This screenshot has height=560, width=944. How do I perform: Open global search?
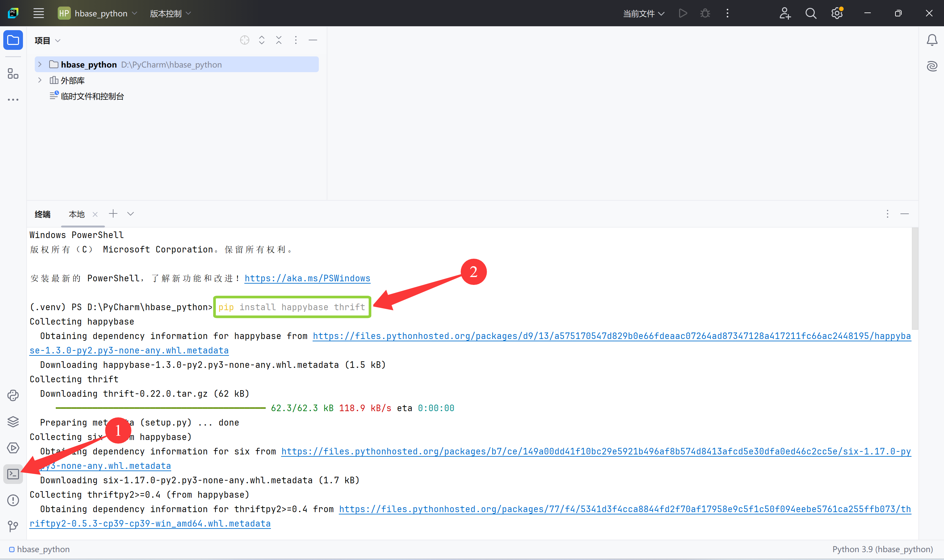811,13
